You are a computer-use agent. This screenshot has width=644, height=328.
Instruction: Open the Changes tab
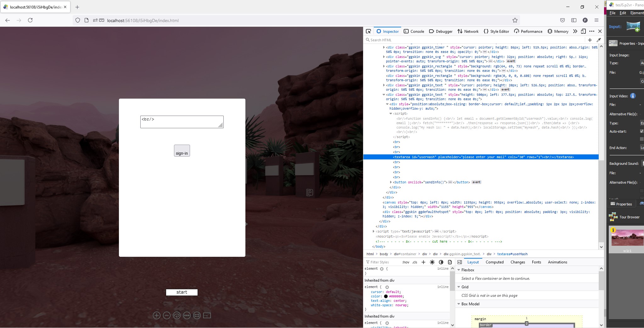pos(518,262)
